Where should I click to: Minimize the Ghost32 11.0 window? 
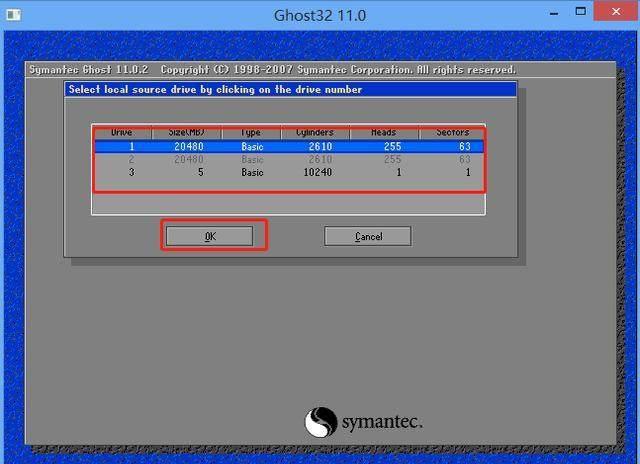(x=554, y=13)
